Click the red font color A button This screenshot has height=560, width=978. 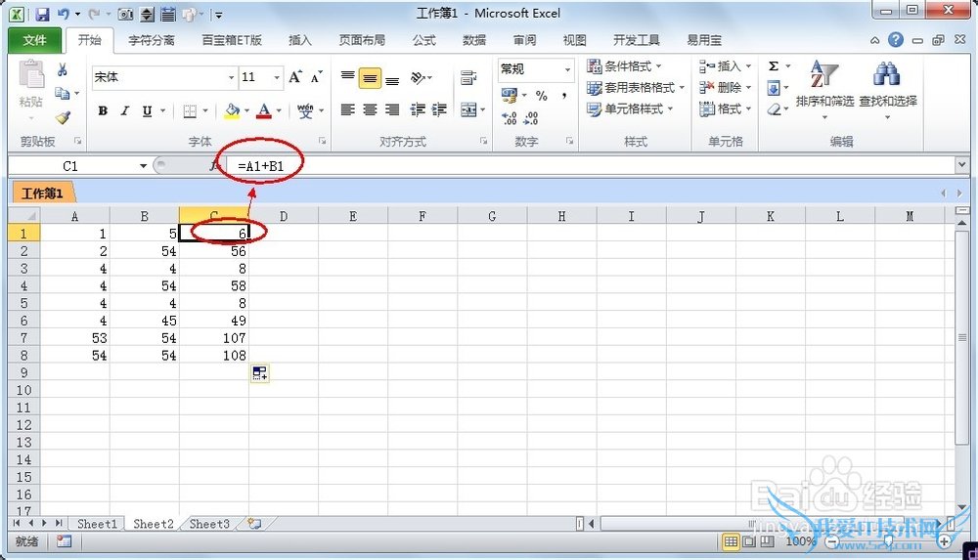click(x=264, y=111)
